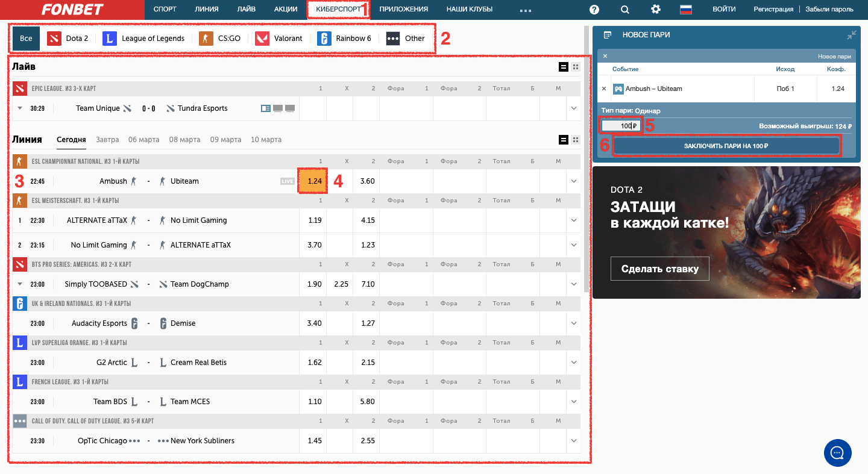The height and width of the screenshot is (474, 868).
Task: Switch the Линия section to grid view
Action: [x=576, y=140]
